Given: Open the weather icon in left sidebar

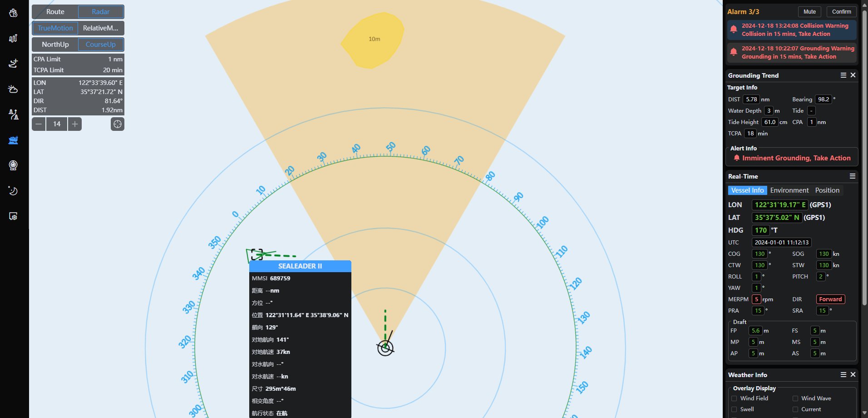Looking at the screenshot, I should (13, 89).
